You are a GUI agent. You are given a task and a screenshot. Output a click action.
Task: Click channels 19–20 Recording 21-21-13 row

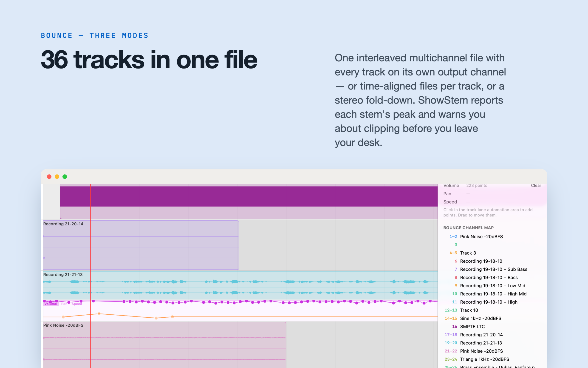pos(492,343)
